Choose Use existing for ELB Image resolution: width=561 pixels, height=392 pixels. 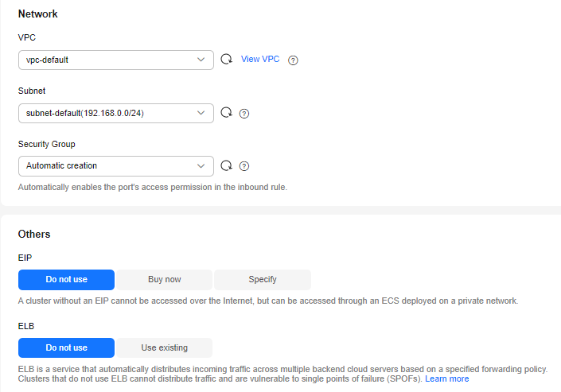[x=165, y=347]
